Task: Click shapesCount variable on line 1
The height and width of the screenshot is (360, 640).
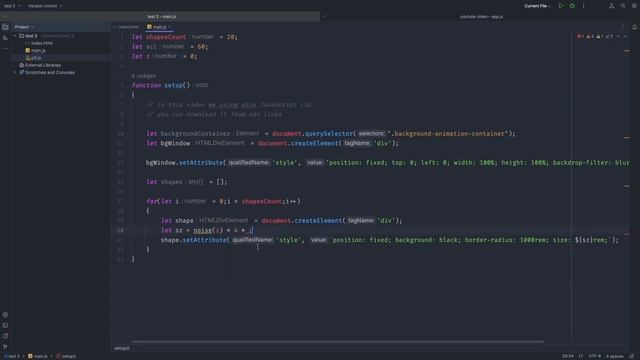Action: pos(166,37)
